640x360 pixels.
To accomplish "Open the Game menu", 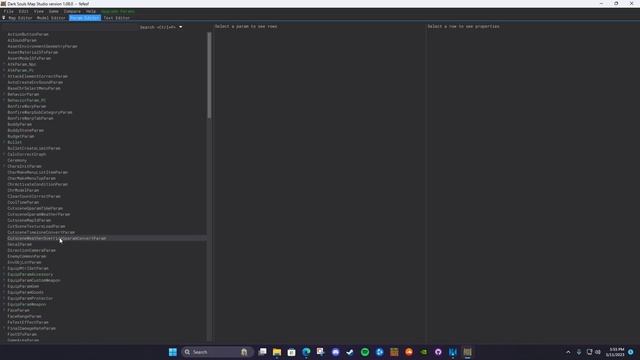I will pyautogui.click(x=54, y=11).
